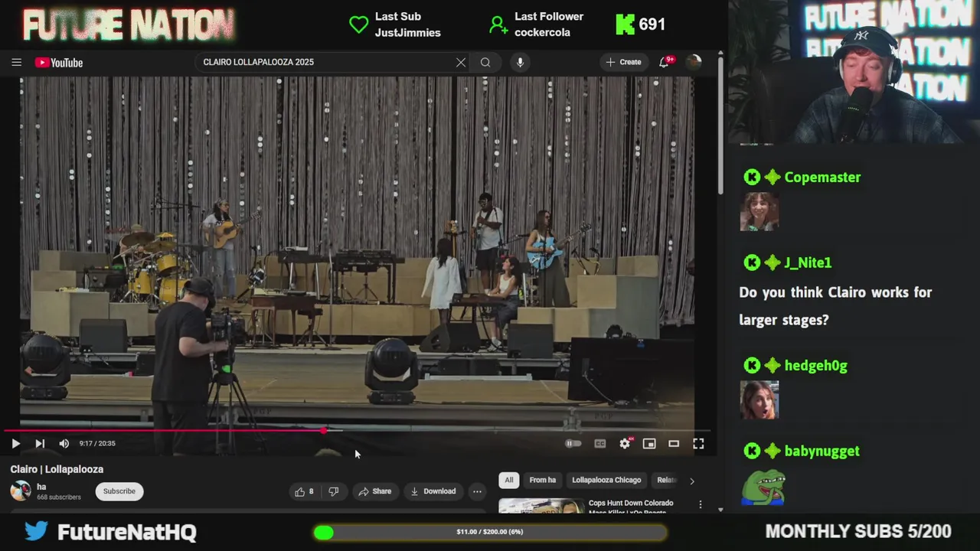The width and height of the screenshot is (980, 551).
Task: Enable miniplayer mode
Action: tap(649, 444)
